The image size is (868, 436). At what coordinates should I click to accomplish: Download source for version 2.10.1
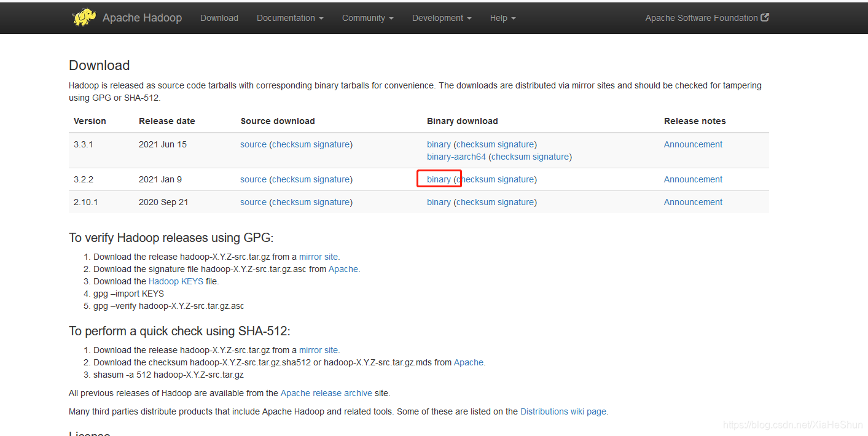253,202
